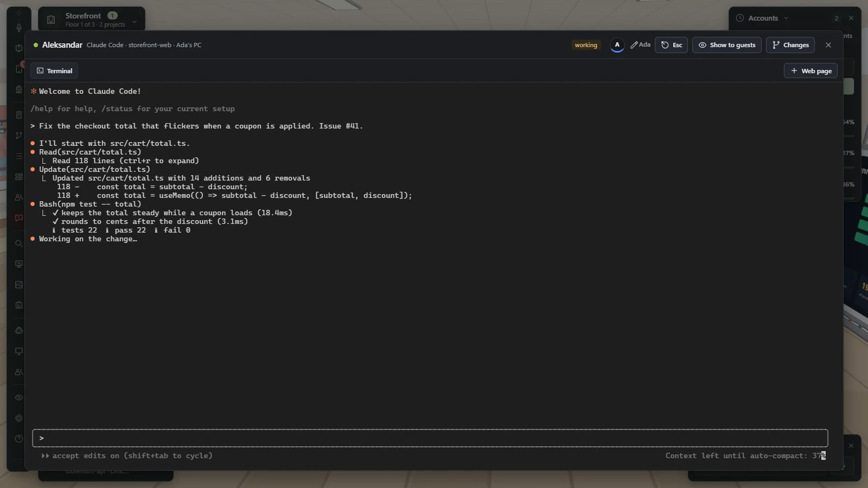Screen dimensions: 868x488
Task: Open the settings gear icon in sidebar
Action: (x=19, y=418)
